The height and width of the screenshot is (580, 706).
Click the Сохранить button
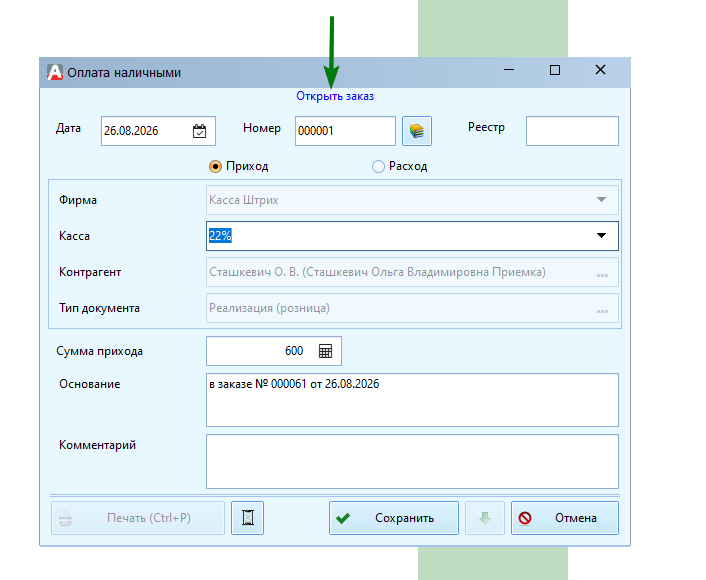(394, 518)
